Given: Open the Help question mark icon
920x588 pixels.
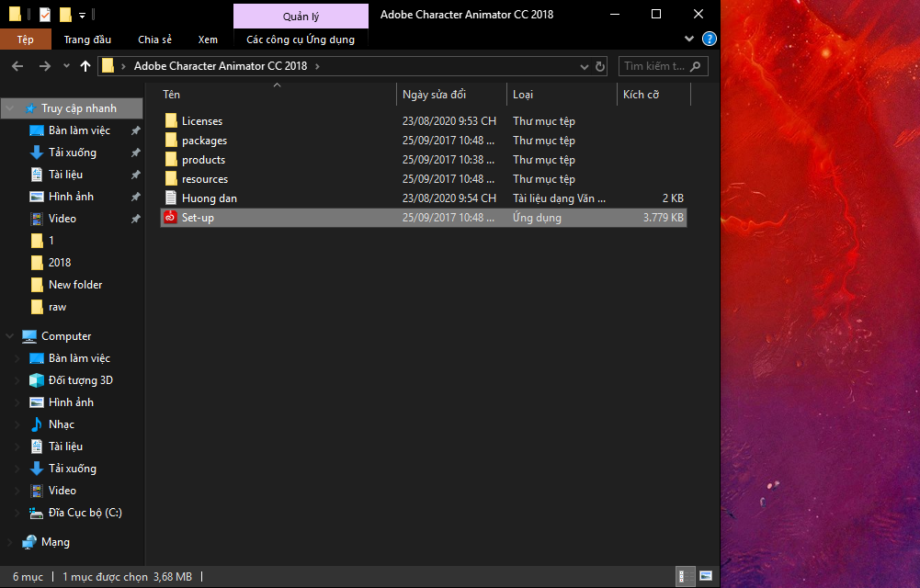Looking at the screenshot, I should 710,39.
